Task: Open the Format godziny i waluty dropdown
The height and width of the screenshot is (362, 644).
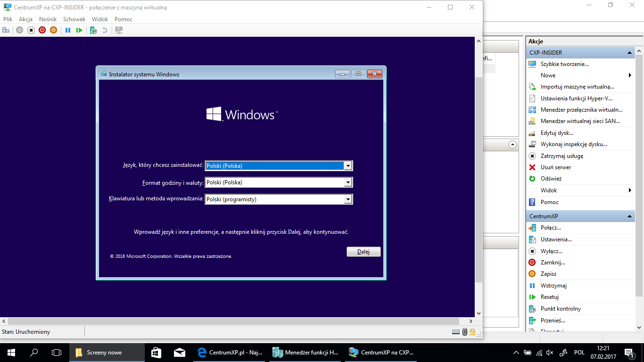Action: pos(348,182)
